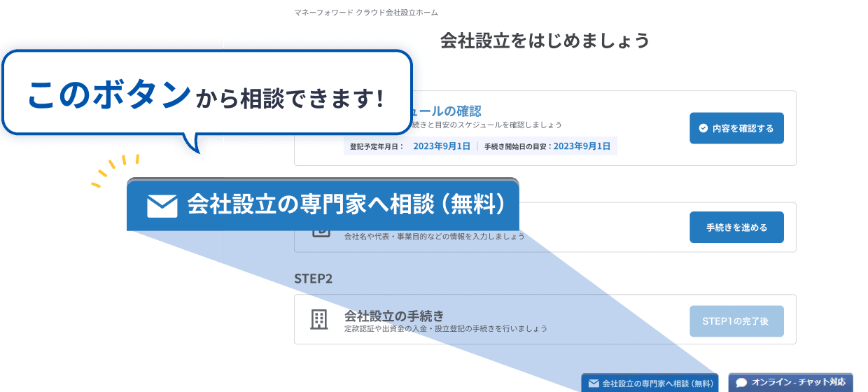Click the envelope icon in the large consultation banner
The width and height of the screenshot is (868, 392).
point(162,206)
